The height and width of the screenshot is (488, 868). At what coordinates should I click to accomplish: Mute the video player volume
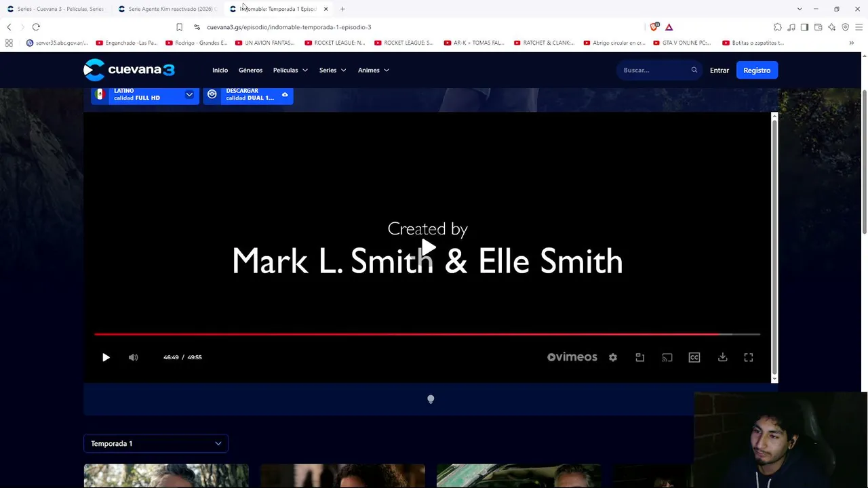tap(133, 357)
